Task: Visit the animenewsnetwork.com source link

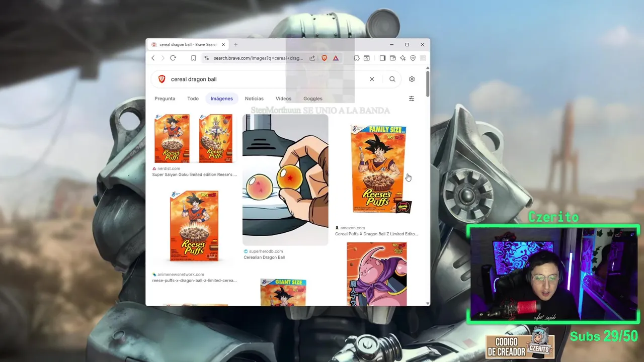Action: (181, 275)
